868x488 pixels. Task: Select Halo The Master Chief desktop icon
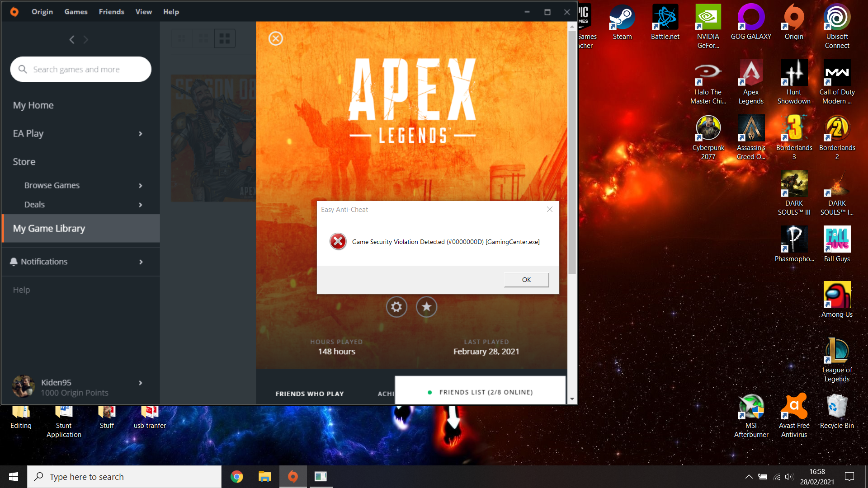pyautogui.click(x=708, y=82)
